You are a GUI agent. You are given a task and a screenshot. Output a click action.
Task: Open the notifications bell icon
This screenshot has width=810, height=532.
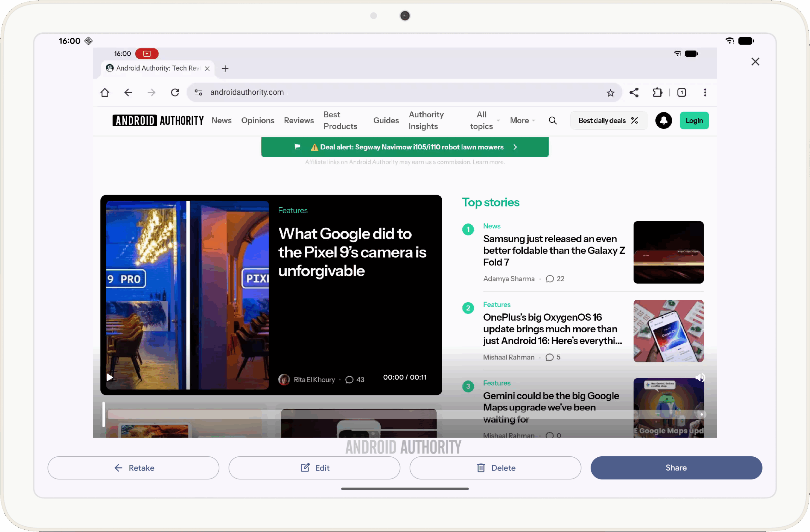pos(663,121)
